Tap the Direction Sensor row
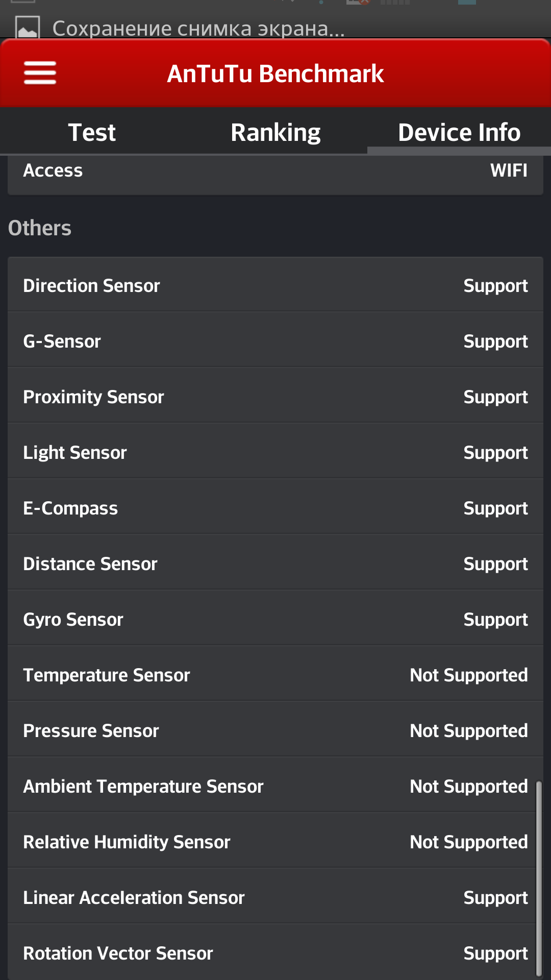Screen dimensions: 551x980 [x=275, y=285]
